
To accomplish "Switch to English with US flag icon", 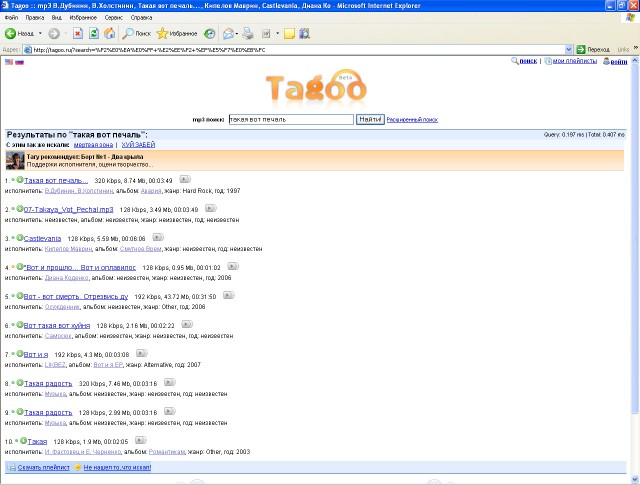I will (x=9, y=62).
